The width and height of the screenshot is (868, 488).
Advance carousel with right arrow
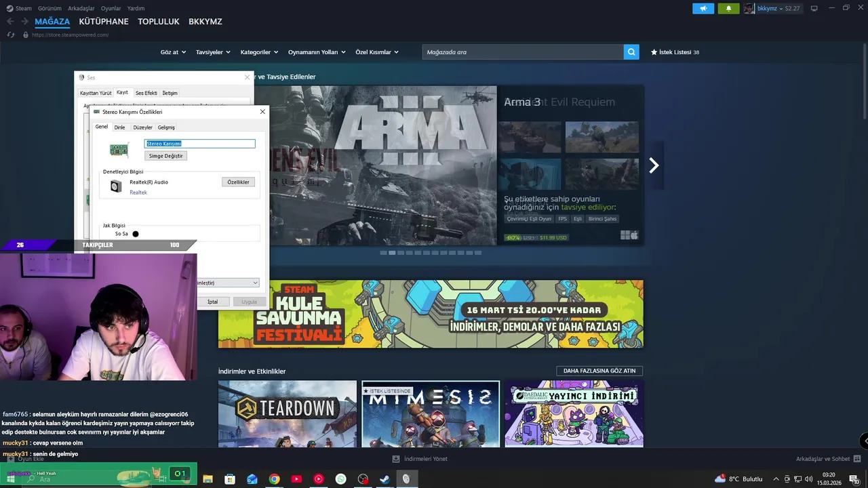654,165
